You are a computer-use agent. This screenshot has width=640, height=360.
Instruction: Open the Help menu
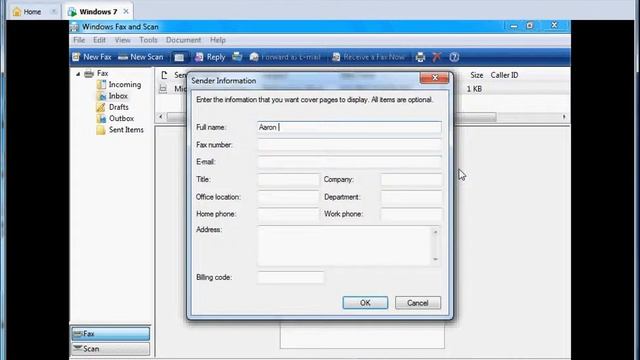218,40
